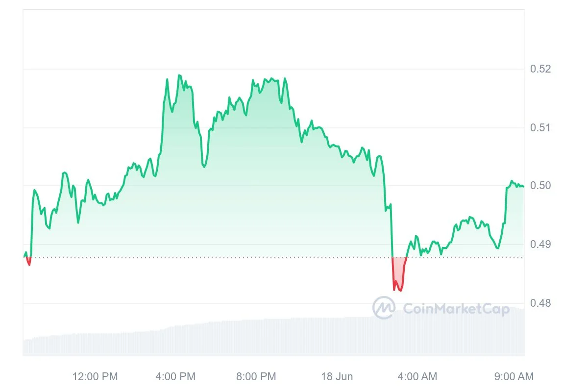Select the 4:00 AM time axis label
Screen dimensions: 588x392
(417, 377)
